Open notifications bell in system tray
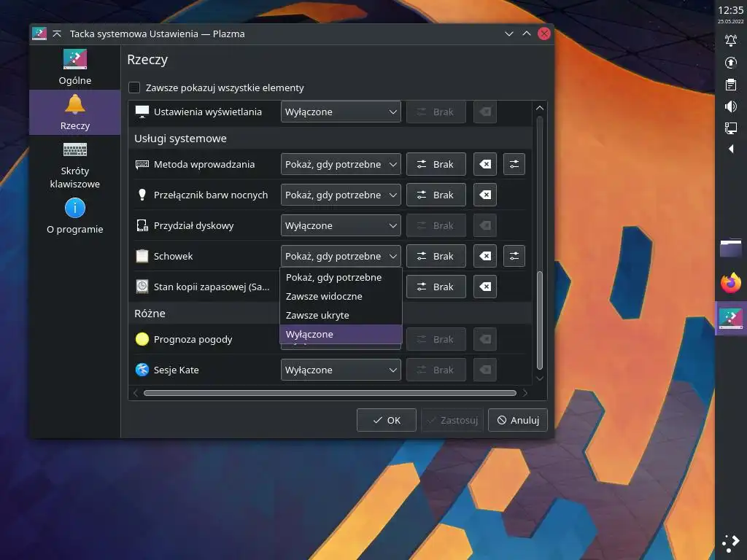Viewport: 747px width, 560px height. coord(731,41)
